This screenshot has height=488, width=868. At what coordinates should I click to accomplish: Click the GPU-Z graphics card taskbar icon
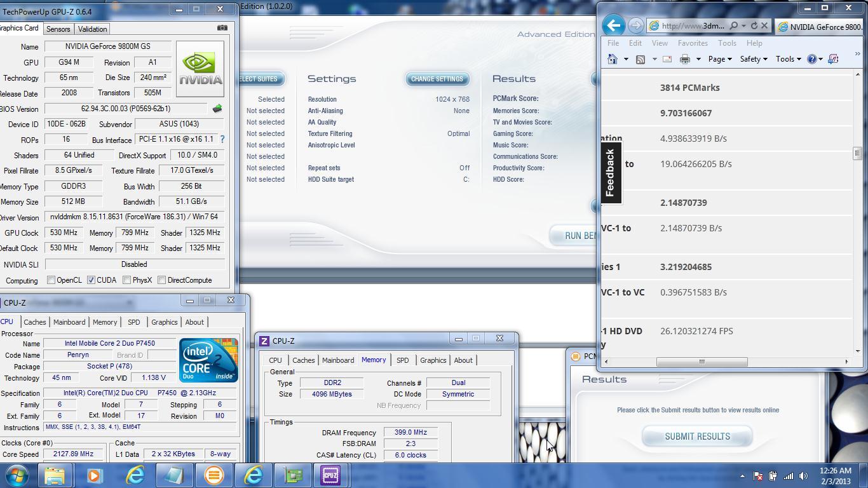tap(294, 475)
